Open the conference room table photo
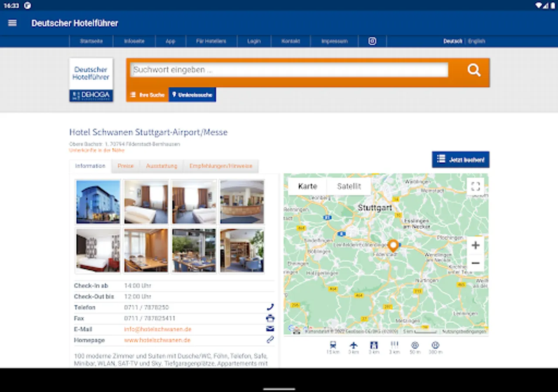Image resolution: width=558 pixels, height=392 pixels. [146, 250]
